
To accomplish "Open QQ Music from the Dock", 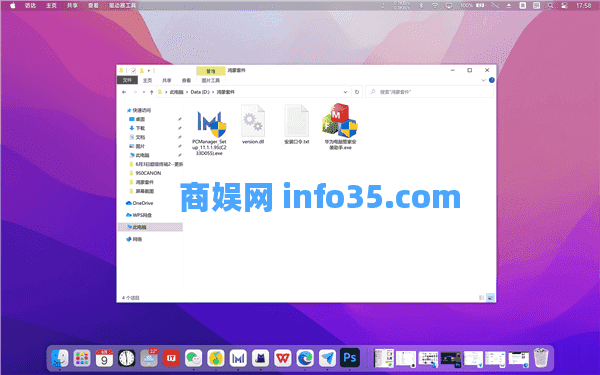I will 216,359.
